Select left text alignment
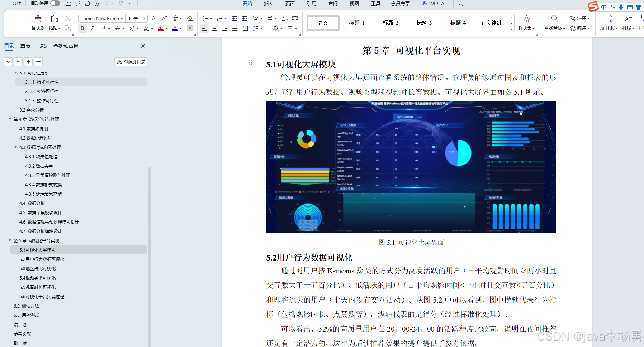This screenshot has height=347, width=644. click(x=204, y=28)
